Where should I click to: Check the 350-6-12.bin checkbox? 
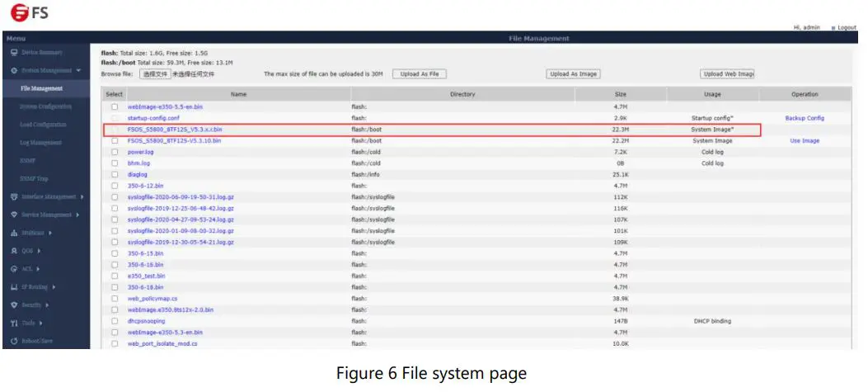point(115,186)
